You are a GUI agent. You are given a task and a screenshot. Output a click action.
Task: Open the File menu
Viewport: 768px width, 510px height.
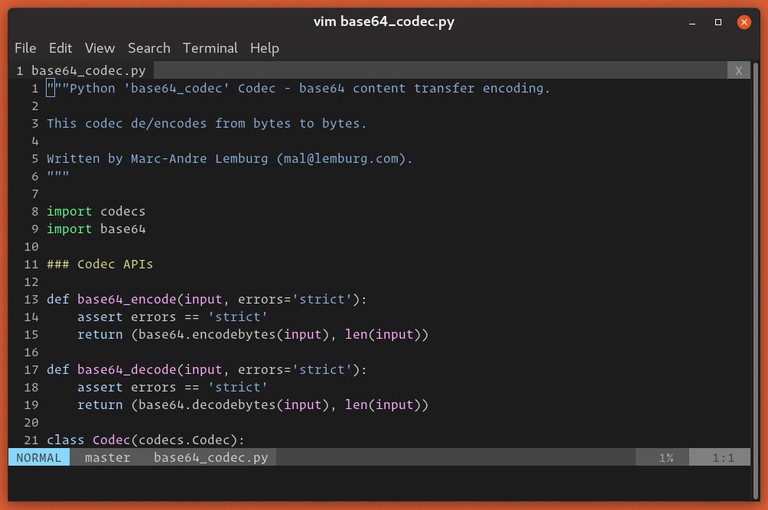pyautogui.click(x=25, y=48)
